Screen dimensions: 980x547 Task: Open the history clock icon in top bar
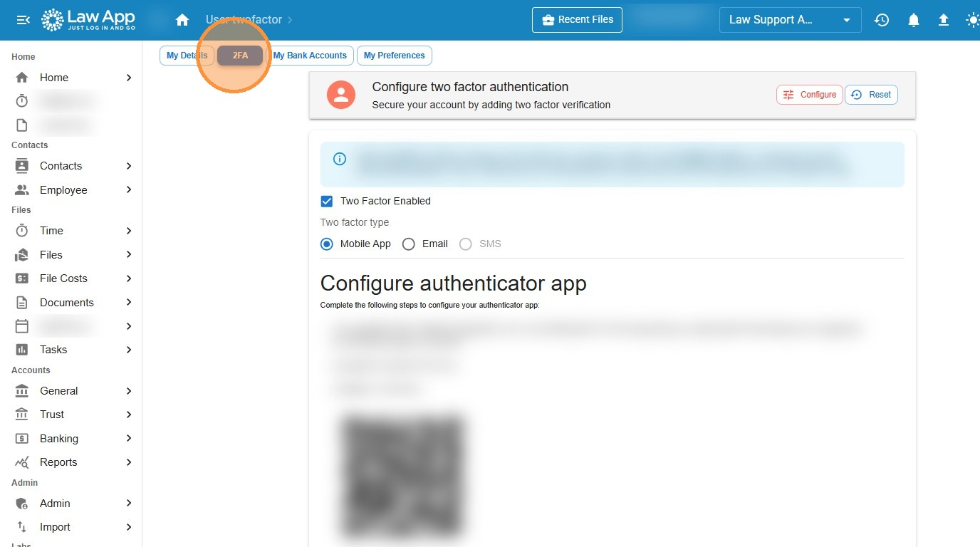(882, 20)
